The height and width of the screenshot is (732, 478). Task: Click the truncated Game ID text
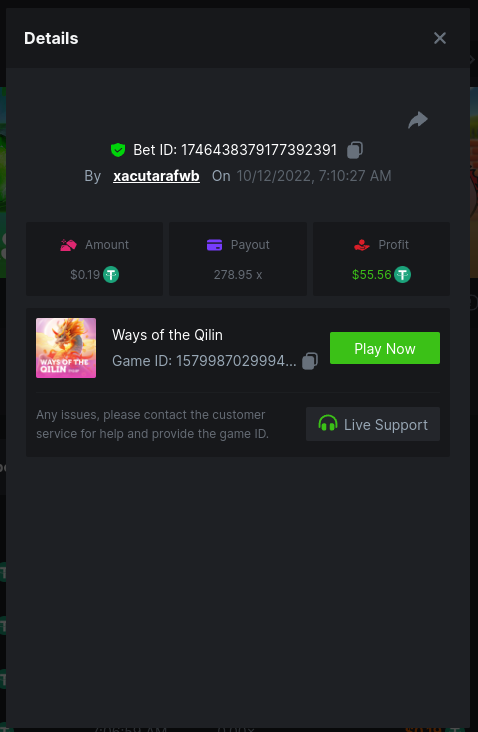click(x=204, y=361)
